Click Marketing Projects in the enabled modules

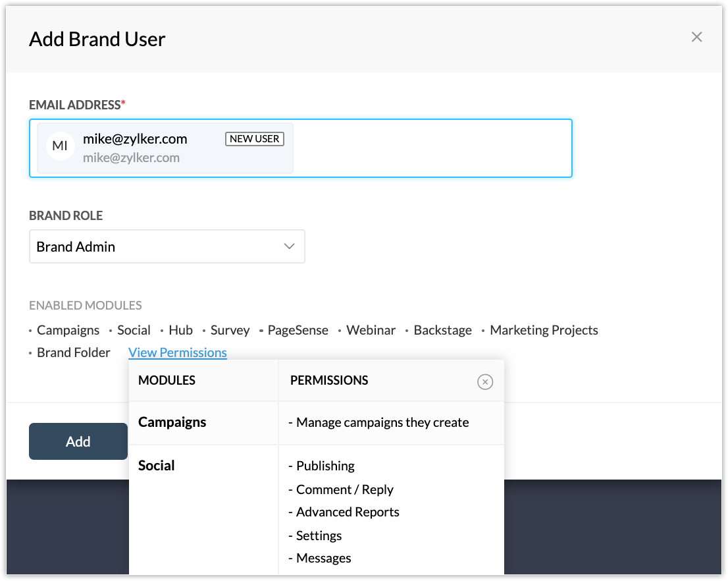point(544,331)
